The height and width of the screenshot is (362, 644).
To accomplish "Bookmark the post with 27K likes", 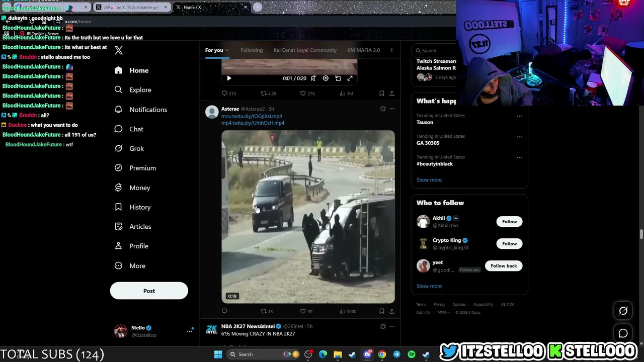I will [x=382, y=94].
